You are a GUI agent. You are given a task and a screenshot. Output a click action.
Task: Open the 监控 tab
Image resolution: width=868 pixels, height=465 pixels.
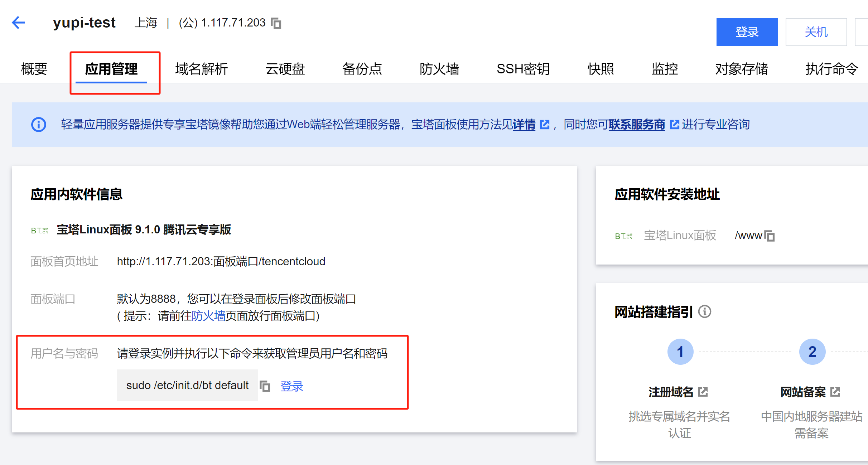[665, 69]
